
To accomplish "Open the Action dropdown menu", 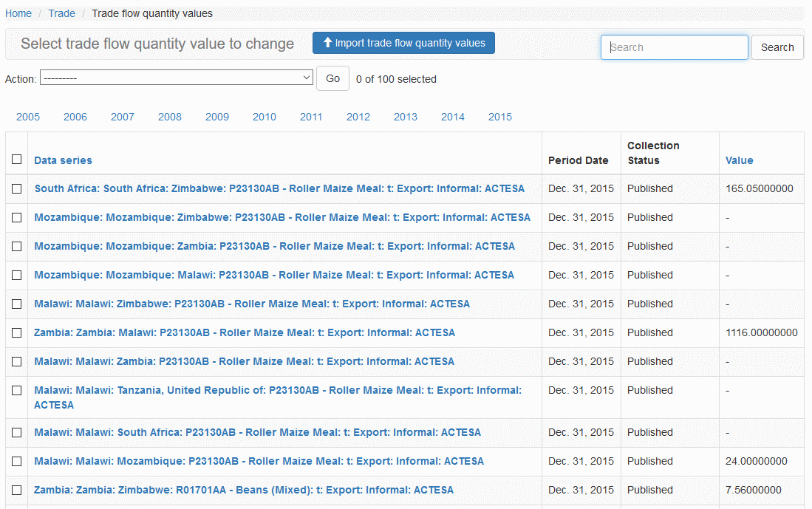I will pos(177,78).
